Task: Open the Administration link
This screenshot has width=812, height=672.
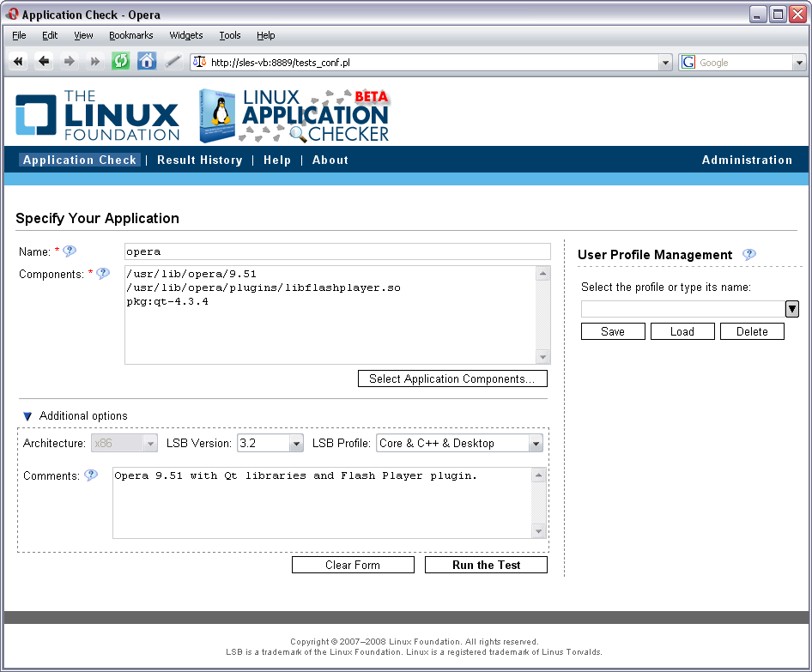Action: pyautogui.click(x=747, y=160)
